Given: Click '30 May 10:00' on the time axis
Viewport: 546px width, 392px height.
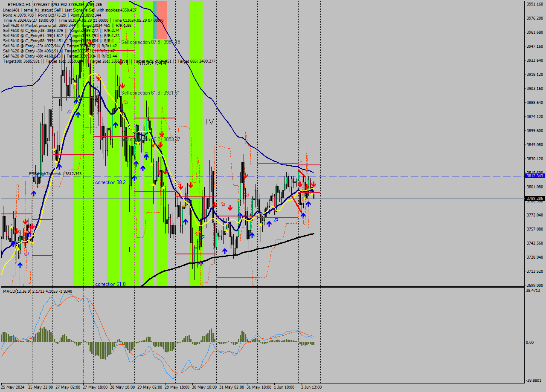Looking at the screenshot, I should tap(204, 387).
